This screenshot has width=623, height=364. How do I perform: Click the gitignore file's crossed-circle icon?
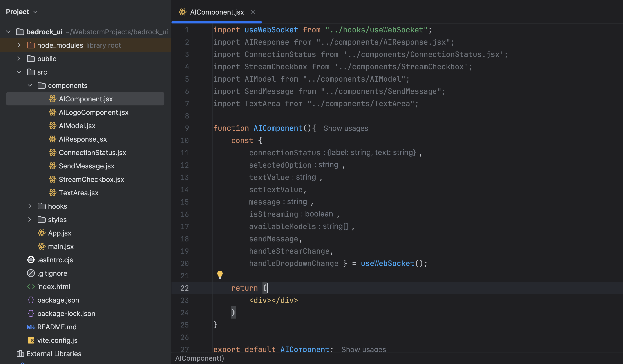pyautogui.click(x=31, y=273)
